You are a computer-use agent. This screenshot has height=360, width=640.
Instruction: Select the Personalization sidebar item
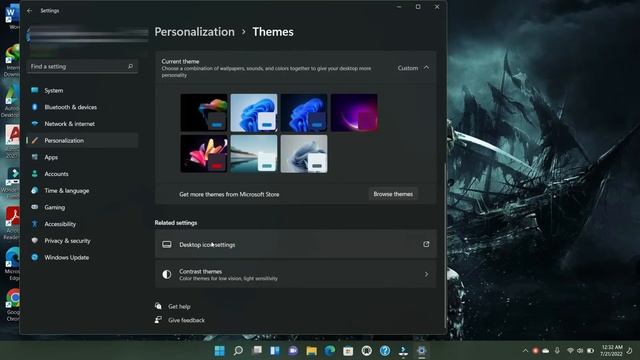(82, 140)
